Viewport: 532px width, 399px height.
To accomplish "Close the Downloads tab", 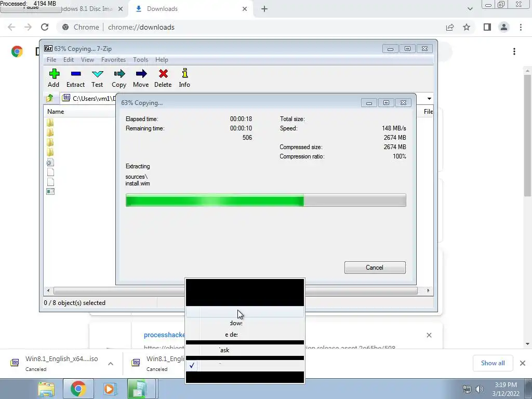I will click(x=245, y=9).
